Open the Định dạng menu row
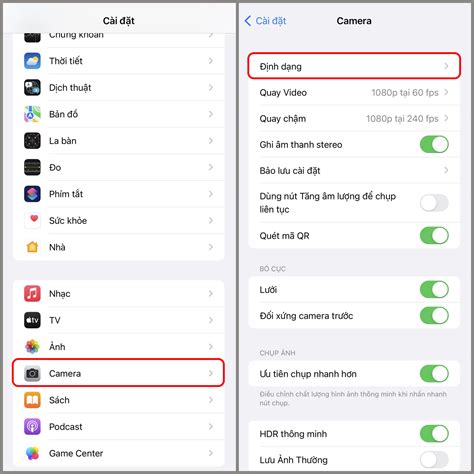Screen dimensions: 474x474 [354, 66]
